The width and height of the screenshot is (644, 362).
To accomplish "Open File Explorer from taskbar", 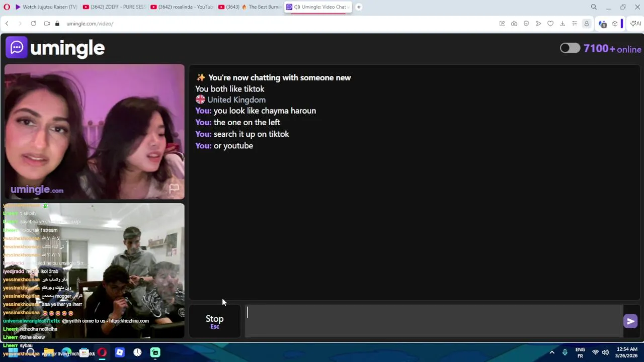I will pos(49,352).
